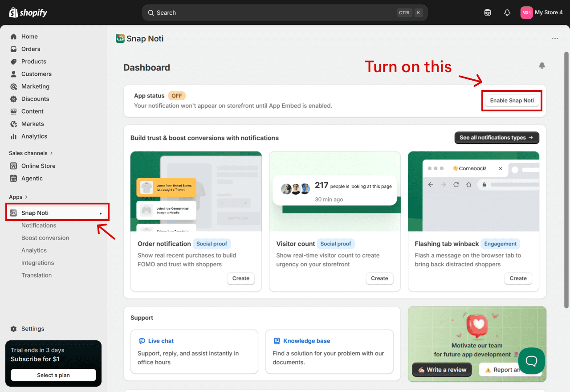The height and width of the screenshot is (392, 570).
Task: Click the Dashboard page heading
Action: point(147,68)
